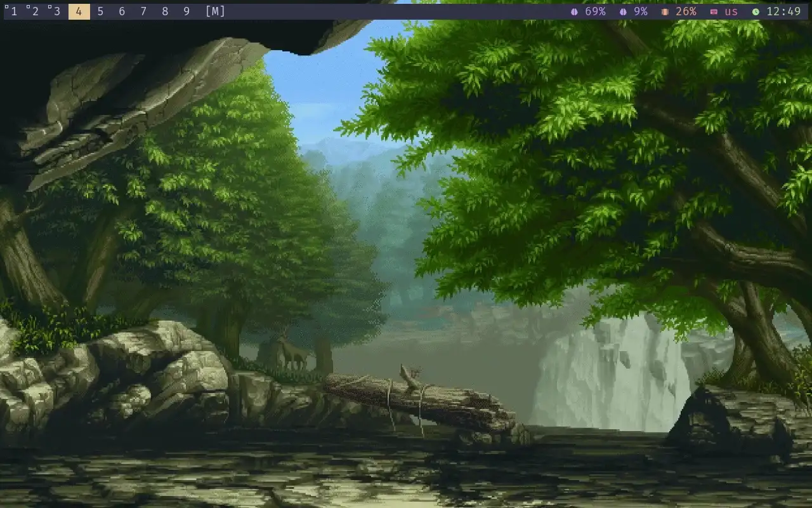Click the 9% usage reading
This screenshot has width=812, height=508.
tap(641, 11)
